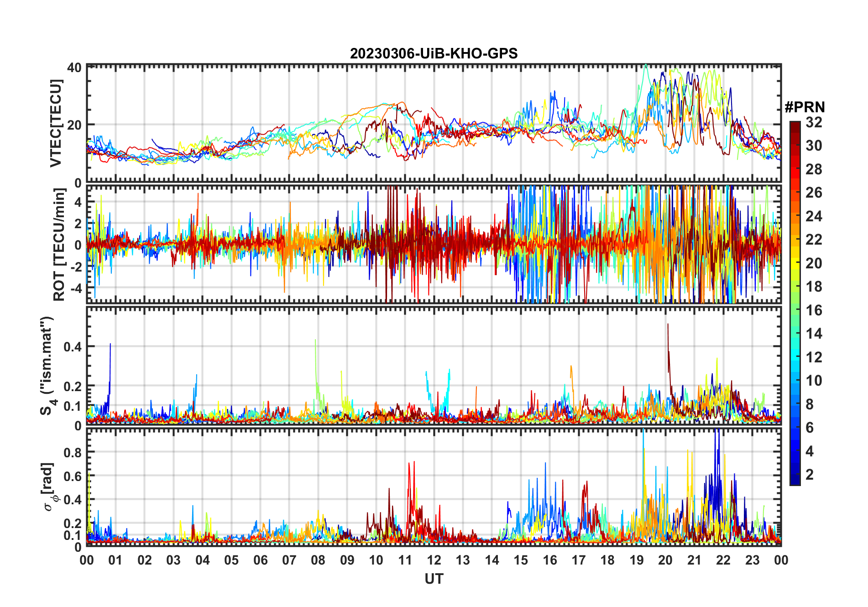Click the ROT [TECU/min] y-axis label
The width and height of the screenshot is (868, 607).
[x=59, y=245]
